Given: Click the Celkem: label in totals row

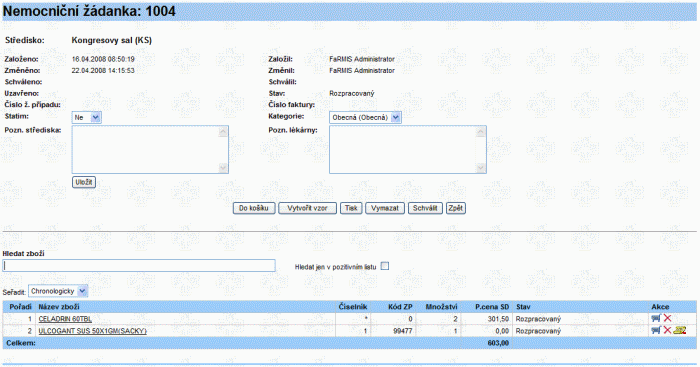Looking at the screenshot, I should [x=21, y=343].
